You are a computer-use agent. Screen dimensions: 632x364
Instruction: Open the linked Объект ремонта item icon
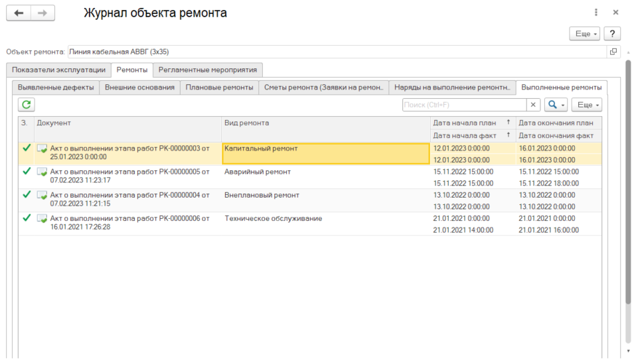(x=613, y=52)
